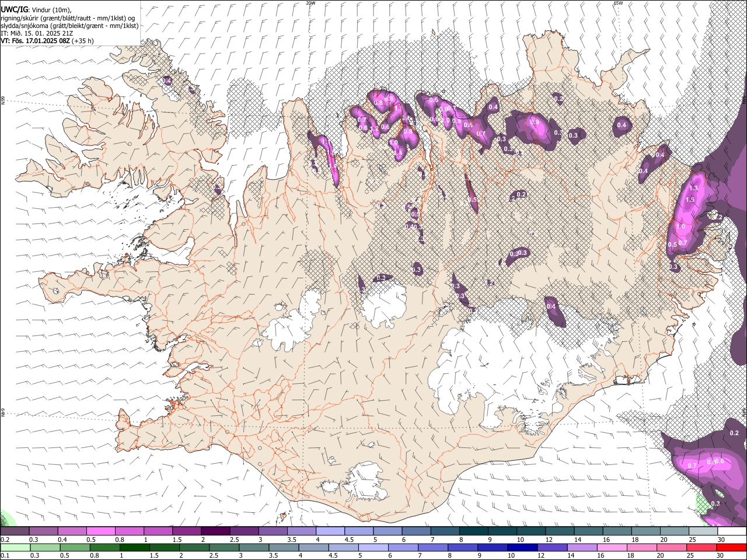Viewport: 747px width, 560px height.
Task: Select the 0.6 value offshore in southeast corner
Action: pyautogui.click(x=719, y=461)
